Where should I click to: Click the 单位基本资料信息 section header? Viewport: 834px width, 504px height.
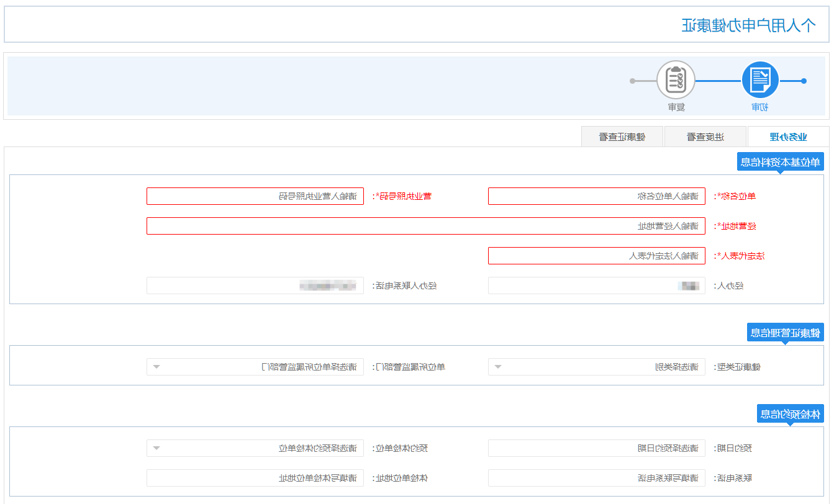click(781, 162)
